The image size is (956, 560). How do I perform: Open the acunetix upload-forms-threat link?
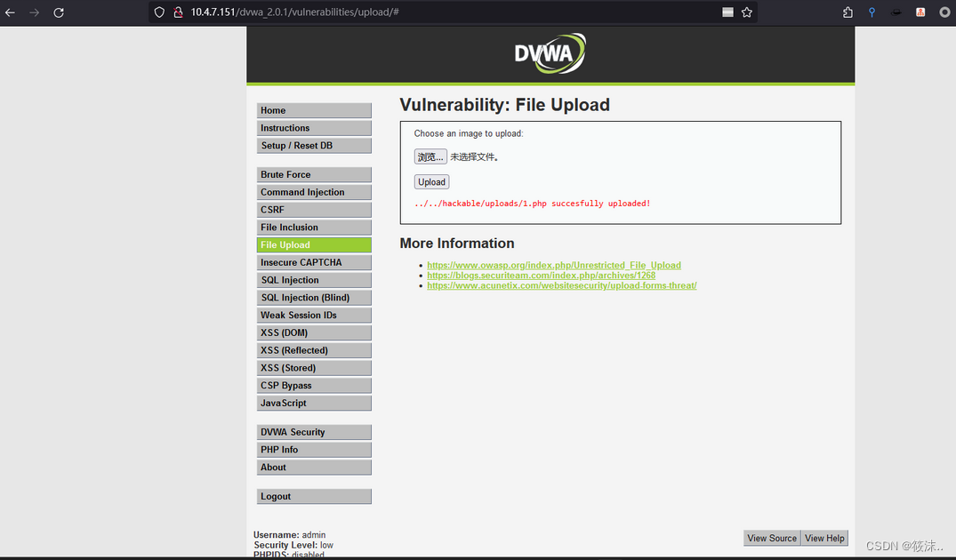click(561, 285)
